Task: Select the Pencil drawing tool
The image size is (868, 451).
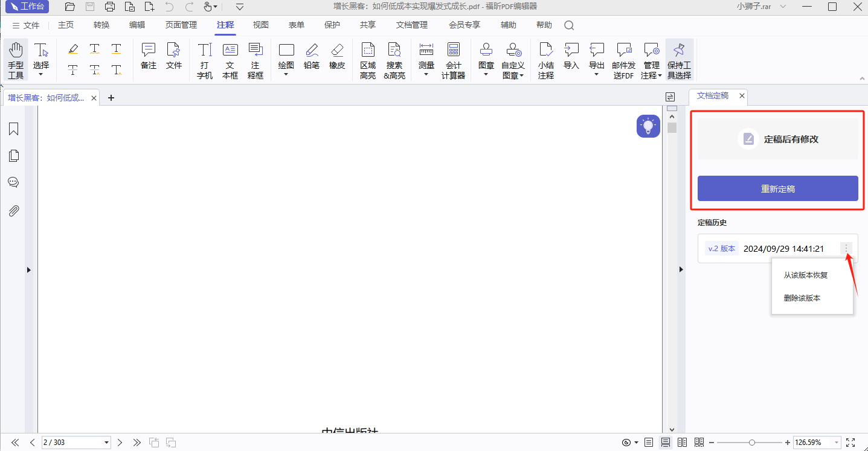Action: pos(312,56)
